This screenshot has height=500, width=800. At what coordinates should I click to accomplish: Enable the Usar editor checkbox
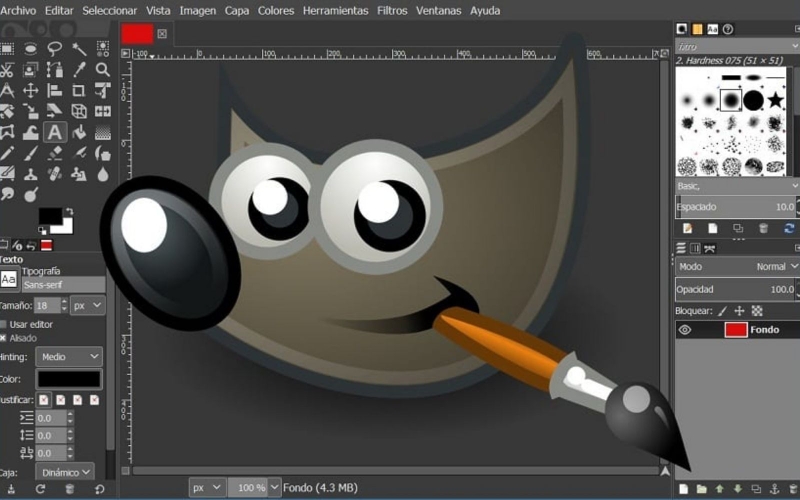tap(4, 324)
